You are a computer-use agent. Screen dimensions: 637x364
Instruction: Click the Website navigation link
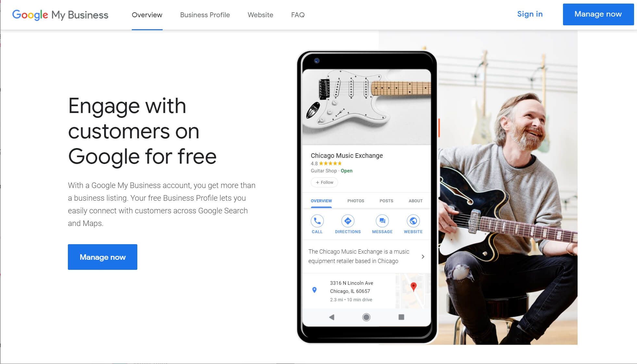point(261,14)
